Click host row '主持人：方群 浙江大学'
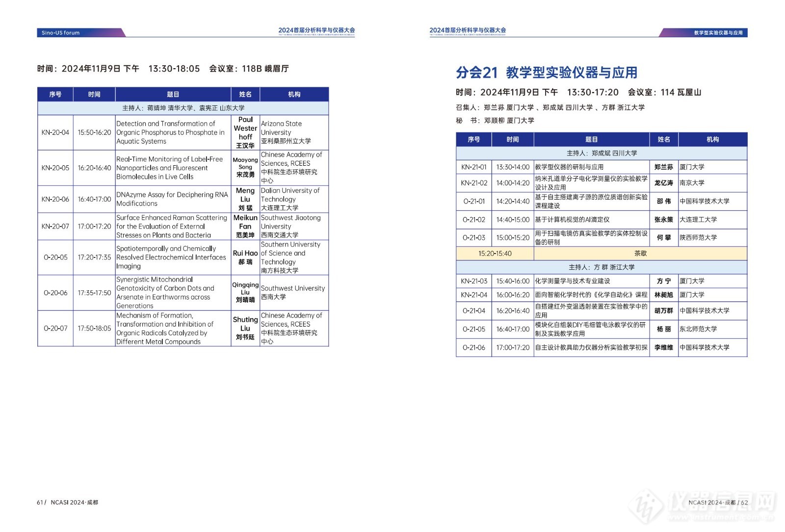 (602, 267)
